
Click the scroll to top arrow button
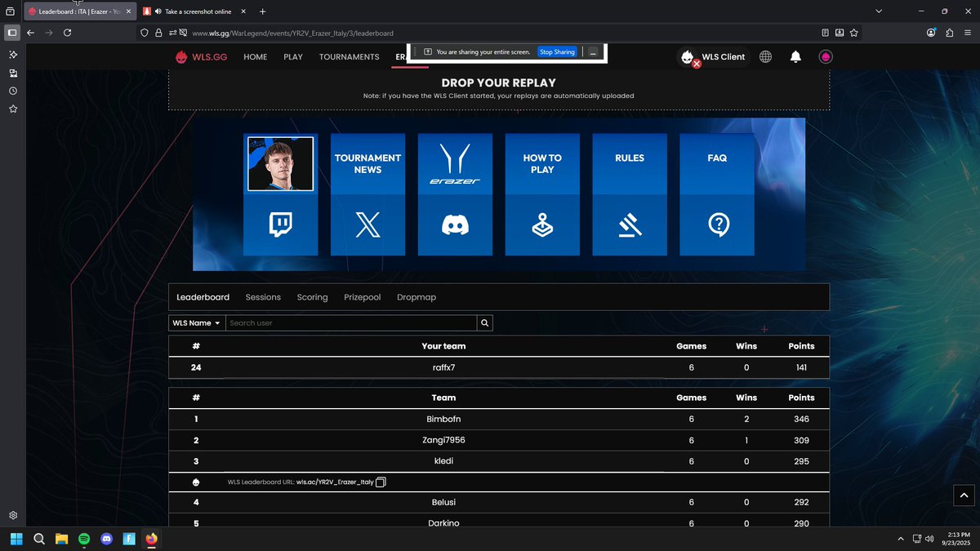pos(964,495)
